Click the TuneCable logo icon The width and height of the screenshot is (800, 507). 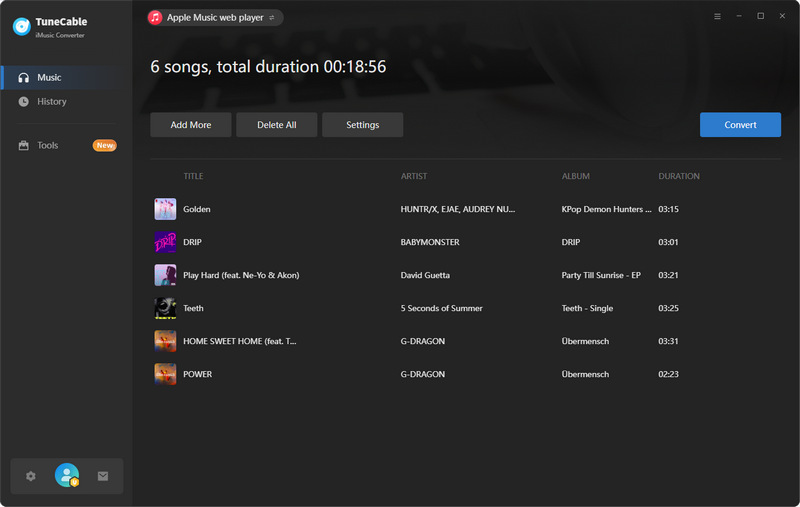point(20,27)
